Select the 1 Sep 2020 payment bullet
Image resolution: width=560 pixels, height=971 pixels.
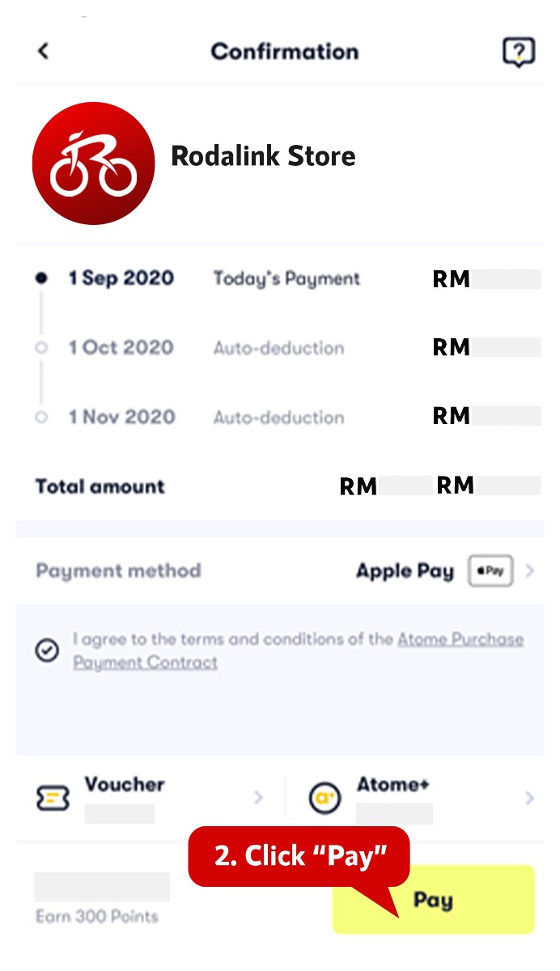coord(41,278)
